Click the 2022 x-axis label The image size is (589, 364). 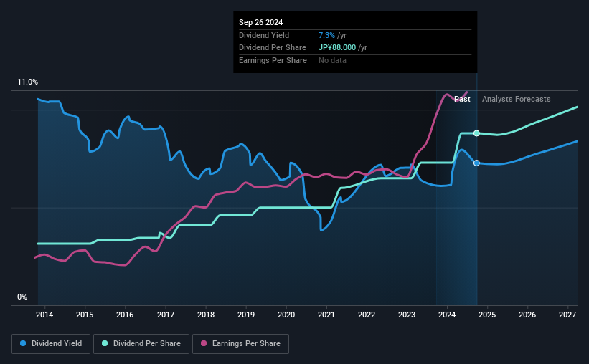367,315
